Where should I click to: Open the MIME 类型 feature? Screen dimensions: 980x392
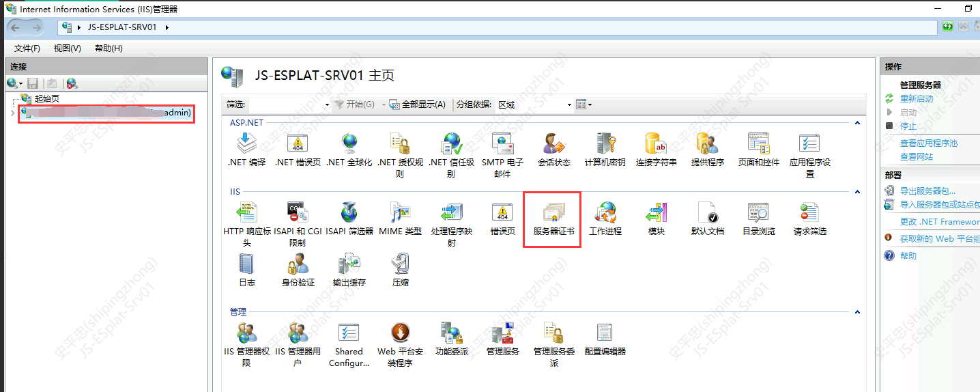click(400, 219)
